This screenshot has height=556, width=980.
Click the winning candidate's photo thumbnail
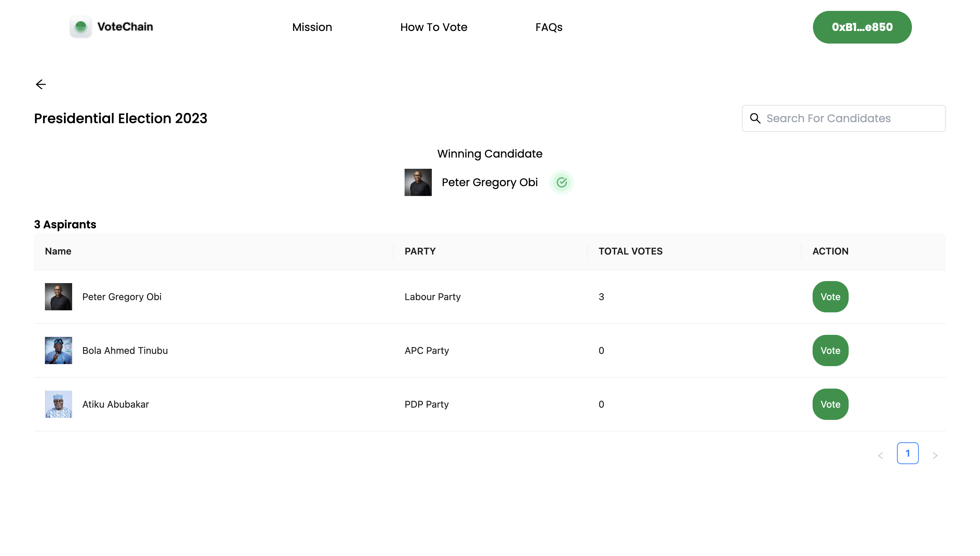pos(418,182)
